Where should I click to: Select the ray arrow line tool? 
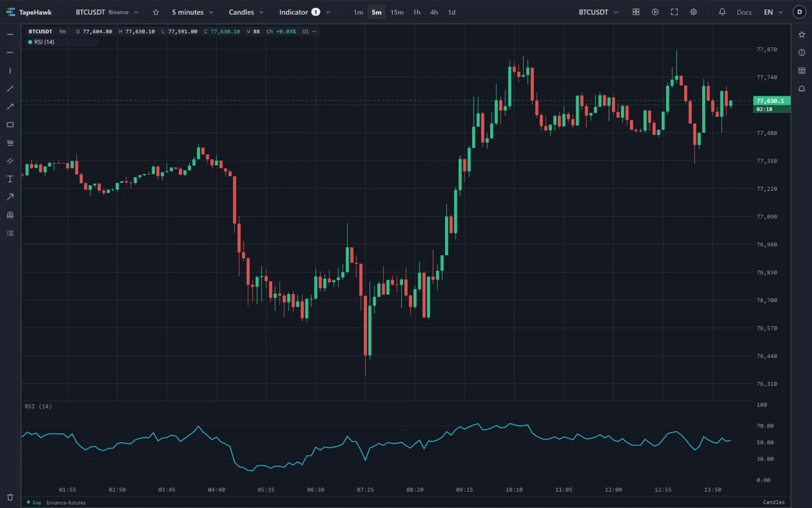pos(10,107)
